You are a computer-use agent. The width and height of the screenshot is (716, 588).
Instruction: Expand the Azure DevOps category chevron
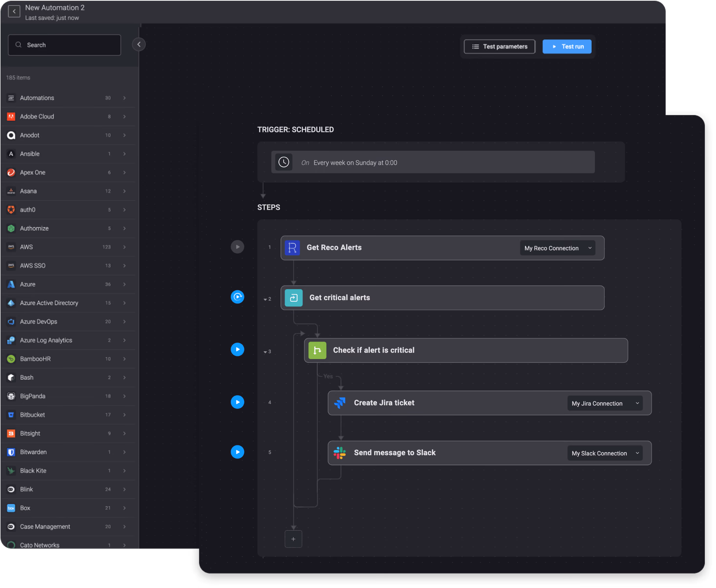pyautogui.click(x=125, y=322)
